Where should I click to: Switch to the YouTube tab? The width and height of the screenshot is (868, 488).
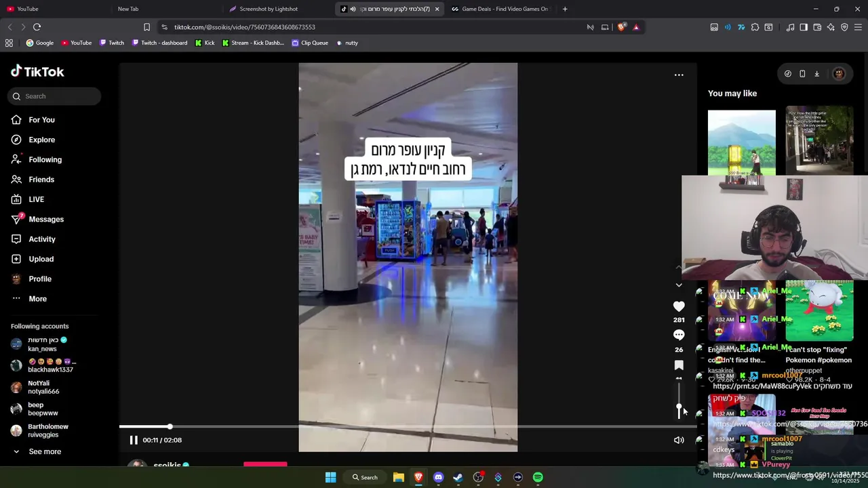pyautogui.click(x=56, y=9)
